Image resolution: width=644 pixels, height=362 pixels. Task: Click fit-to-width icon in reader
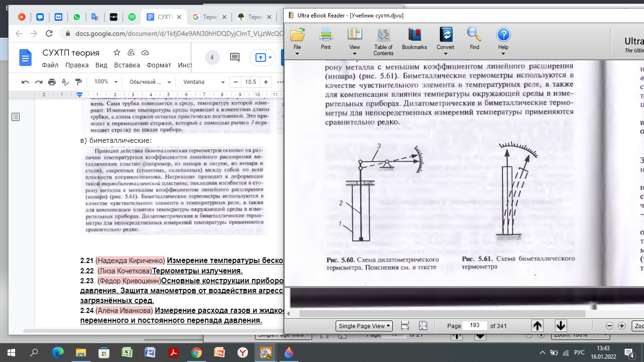point(405,326)
